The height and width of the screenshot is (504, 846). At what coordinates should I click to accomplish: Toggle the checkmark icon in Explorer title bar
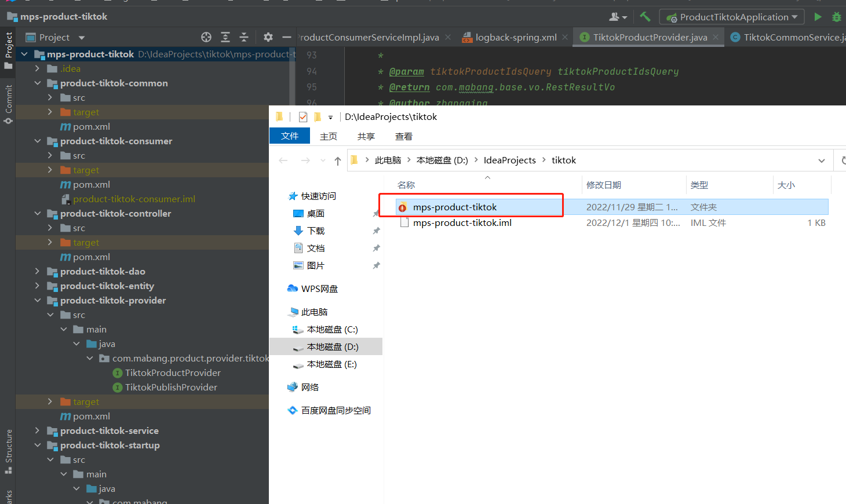click(x=302, y=117)
